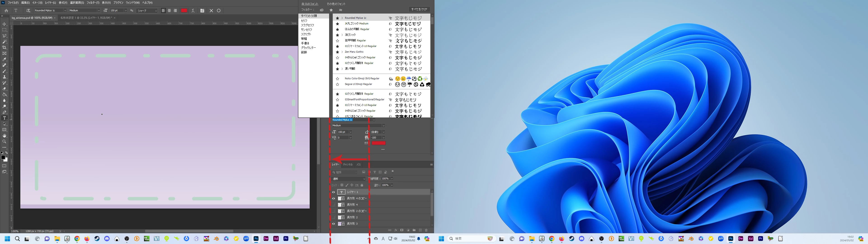
Task: Open the warp text icon in options bar
Action: [193, 10]
